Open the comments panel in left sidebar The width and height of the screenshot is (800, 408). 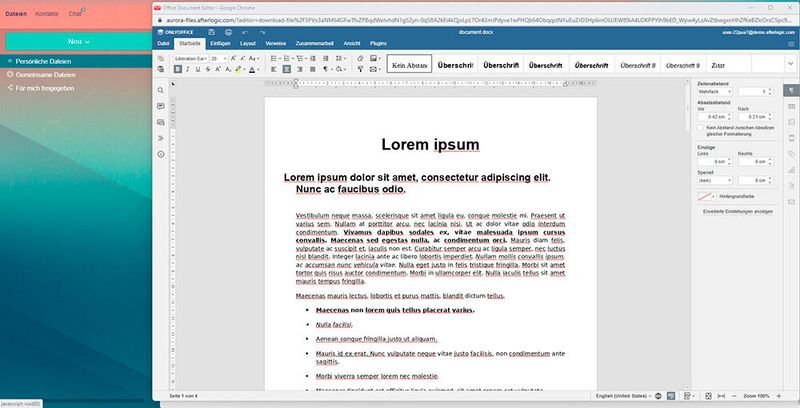point(160,105)
